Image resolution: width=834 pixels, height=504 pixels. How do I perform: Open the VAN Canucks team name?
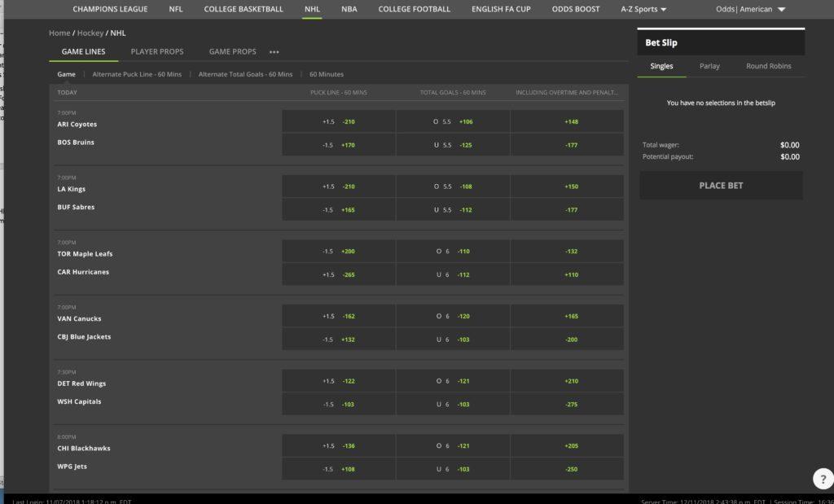tap(79, 319)
